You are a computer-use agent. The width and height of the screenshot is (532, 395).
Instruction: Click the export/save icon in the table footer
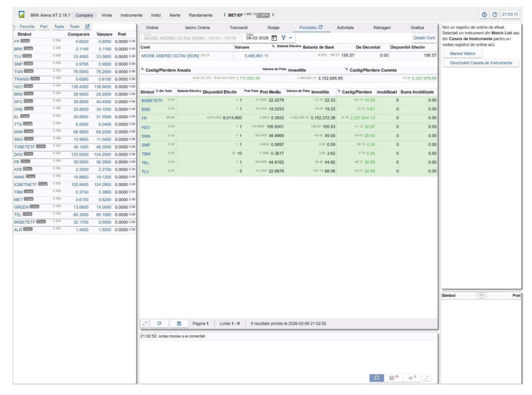[x=179, y=323]
